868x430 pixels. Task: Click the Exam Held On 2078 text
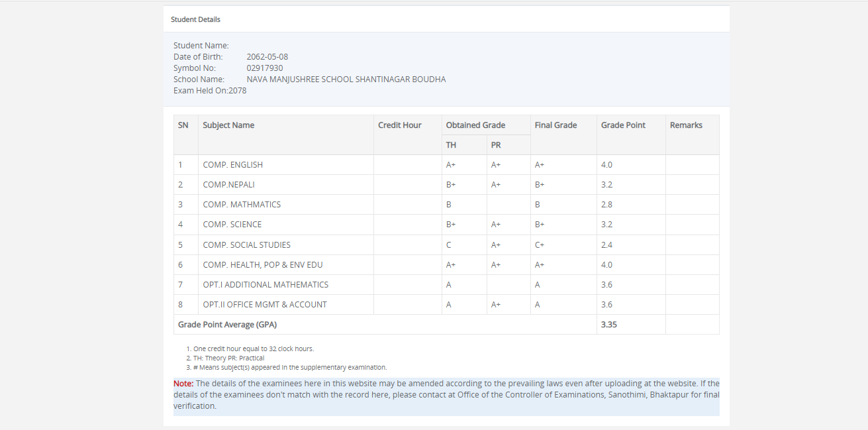click(210, 91)
